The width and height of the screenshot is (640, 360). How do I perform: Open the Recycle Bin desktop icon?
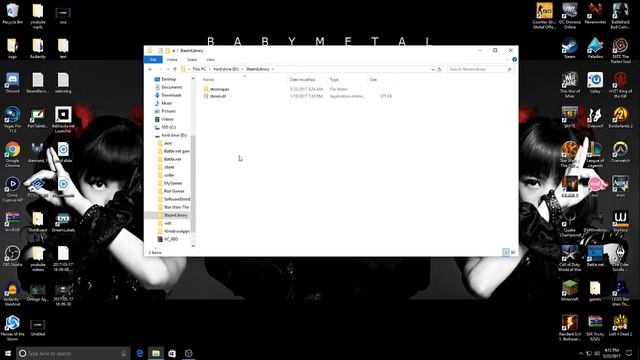pyautogui.click(x=12, y=14)
